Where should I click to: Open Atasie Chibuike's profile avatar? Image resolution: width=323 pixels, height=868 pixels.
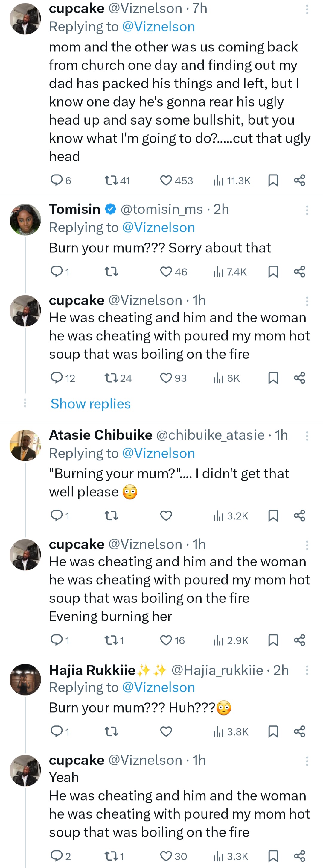pos(25,446)
